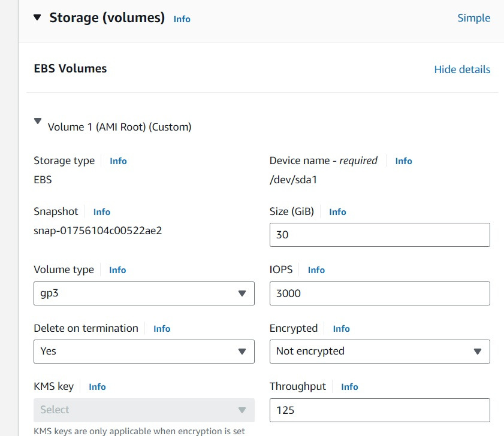Open Info link for Throughput
Image resolution: width=504 pixels, height=436 pixels.
[349, 387]
